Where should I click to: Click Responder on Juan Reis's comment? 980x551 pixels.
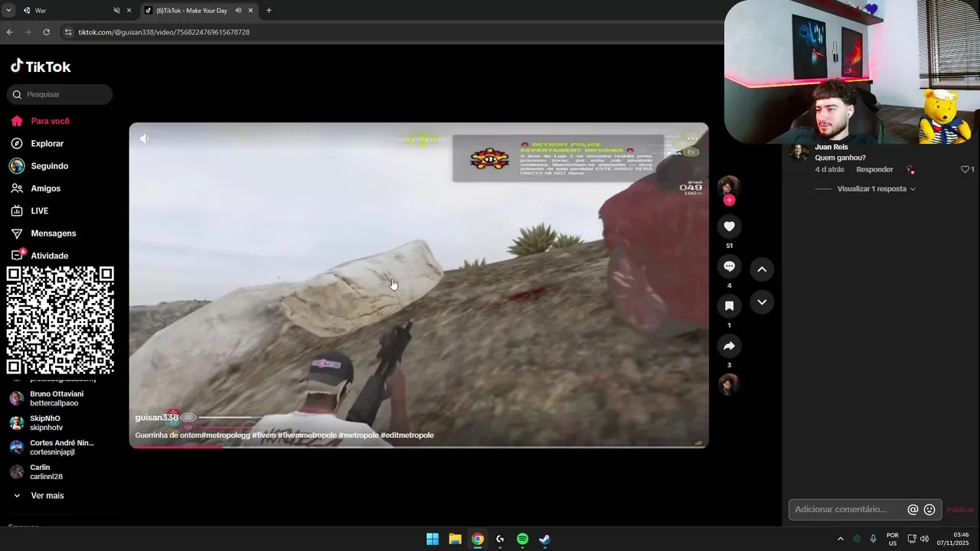click(x=874, y=170)
